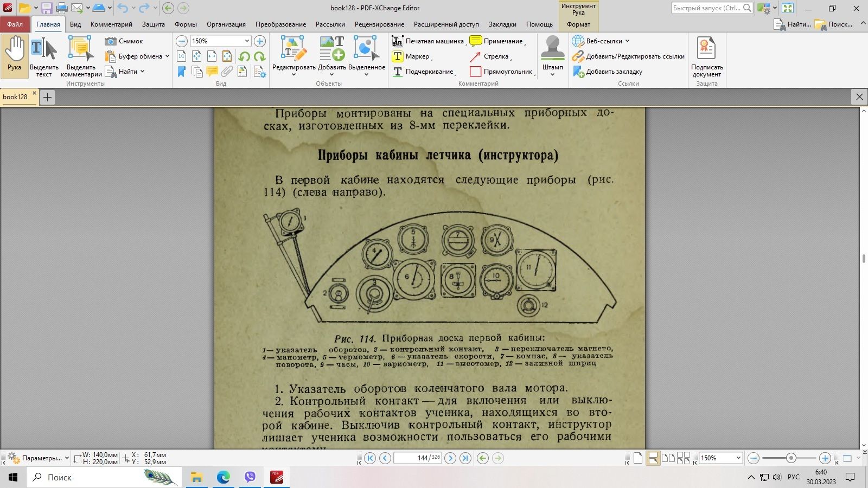868x488 pixels.
Task: Click the Quick Launch (Быстрый запуск) search box
Action: pos(712,8)
